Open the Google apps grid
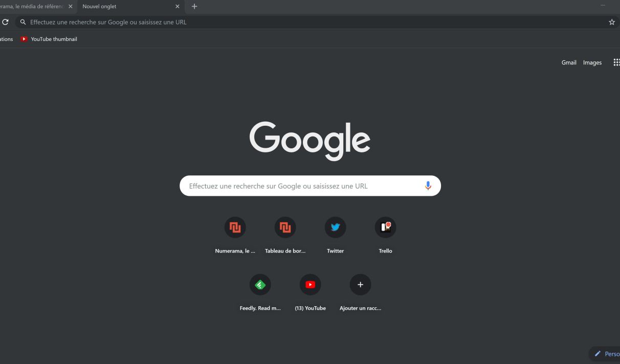The height and width of the screenshot is (364, 620). click(x=616, y=62)
